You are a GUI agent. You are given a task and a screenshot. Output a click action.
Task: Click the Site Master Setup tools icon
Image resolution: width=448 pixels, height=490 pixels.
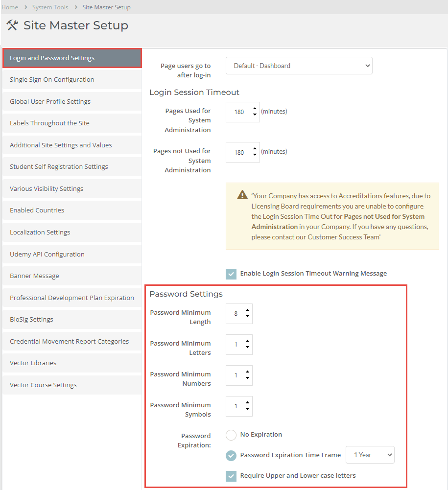coord(13,25)
